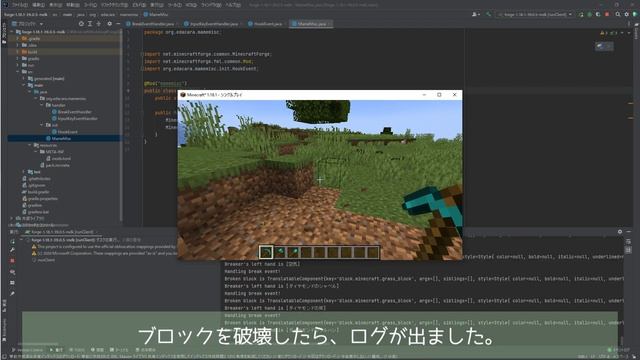
Task: Expand the build folder in project tree
Action: 18,52
